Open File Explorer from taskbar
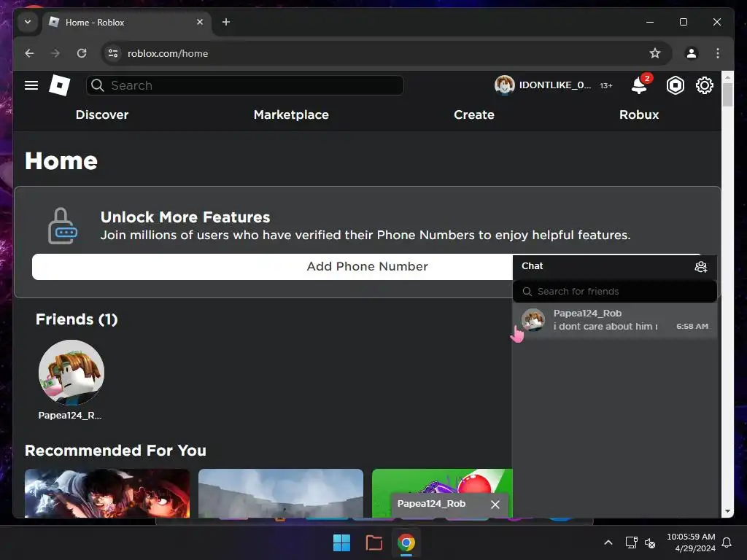 374,542
